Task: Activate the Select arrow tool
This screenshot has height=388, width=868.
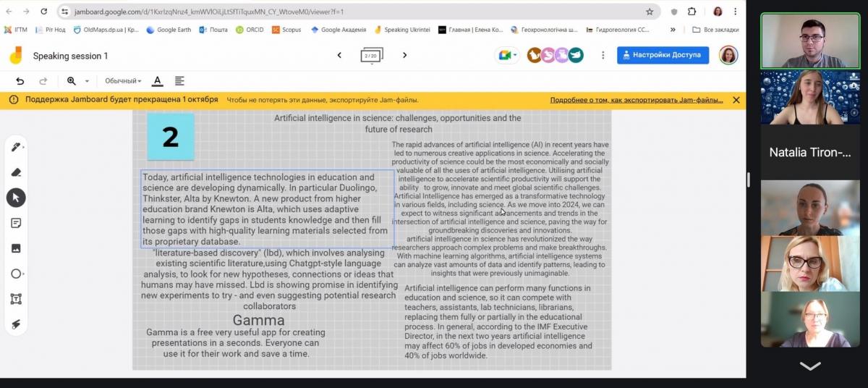Action: point(16,198)
